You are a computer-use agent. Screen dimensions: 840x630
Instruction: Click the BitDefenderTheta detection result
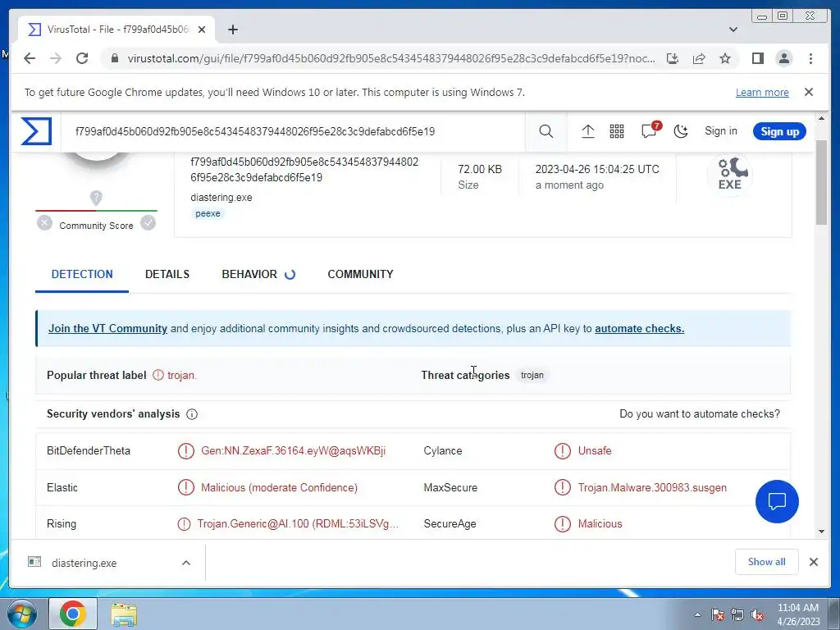click(x=293, y=450)
